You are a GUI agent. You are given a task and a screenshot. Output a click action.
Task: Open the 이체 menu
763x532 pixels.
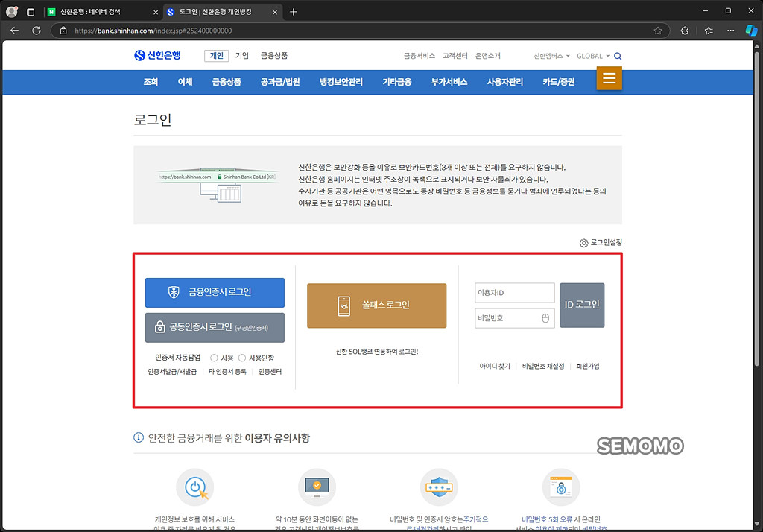[185, 82]
